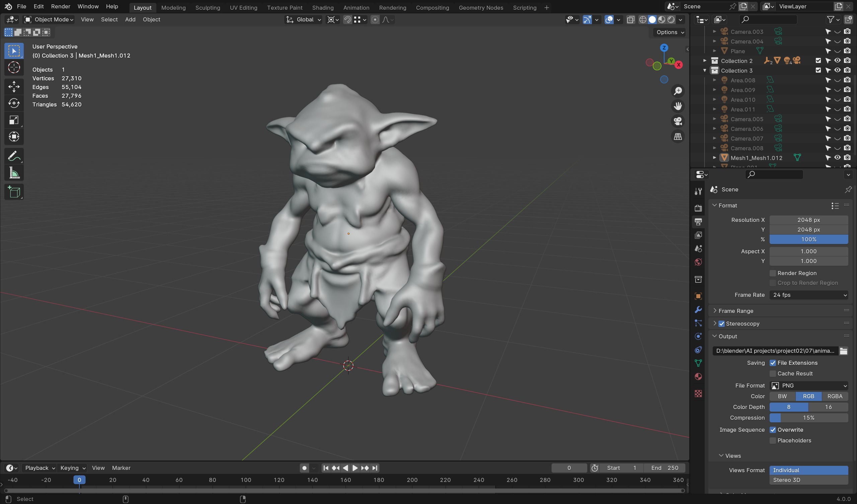Open the viewport Add menu
The height and width of the screenshot is (504, 857).
pyautogui.click(x=130, y=19)
